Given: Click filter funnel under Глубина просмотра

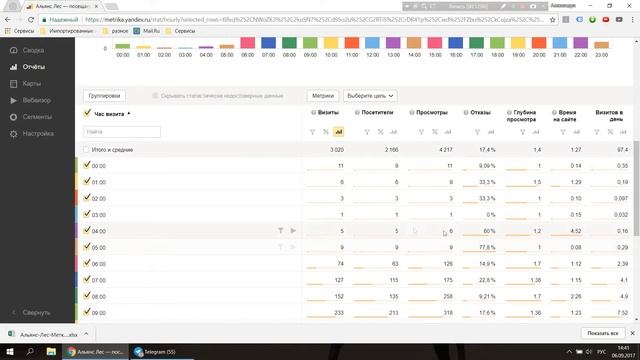Looking at the screenshot, I should coord(522,132).
